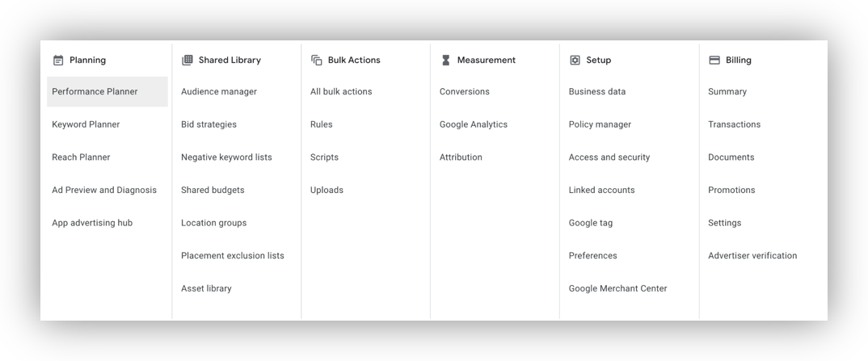
Task: Open Ad Preview and Diagnosis
Action: [104, 191]
